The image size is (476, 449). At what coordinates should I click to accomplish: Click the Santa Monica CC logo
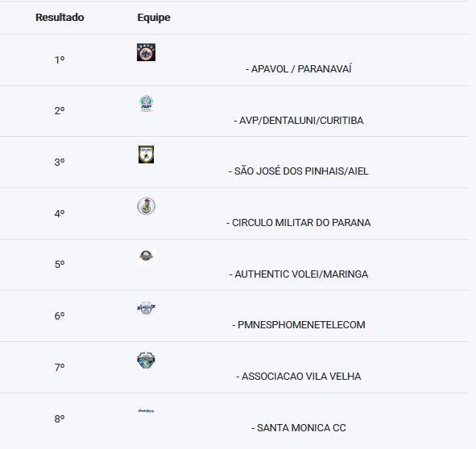coord(146,410)
